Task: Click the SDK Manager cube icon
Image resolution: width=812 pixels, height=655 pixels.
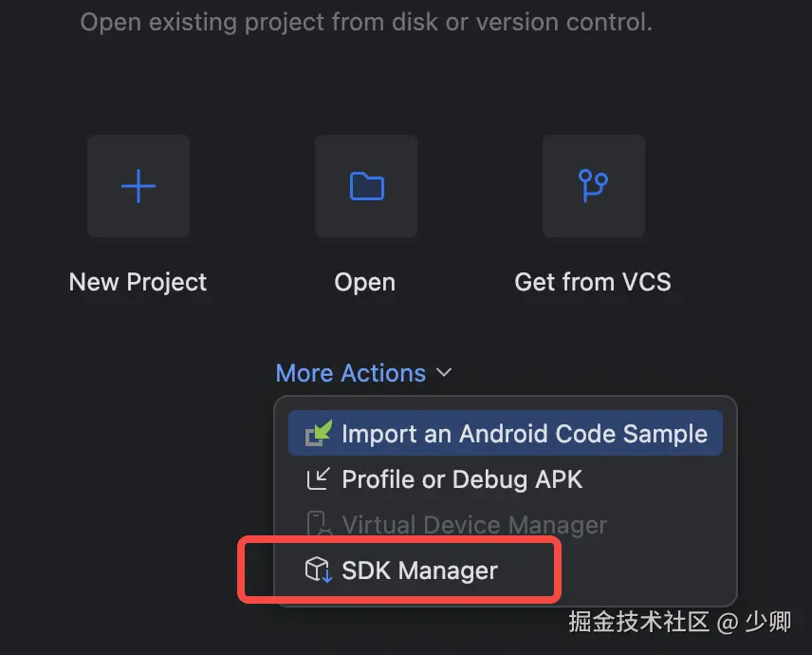Action: pyautogui.click(x=318, y=571)
